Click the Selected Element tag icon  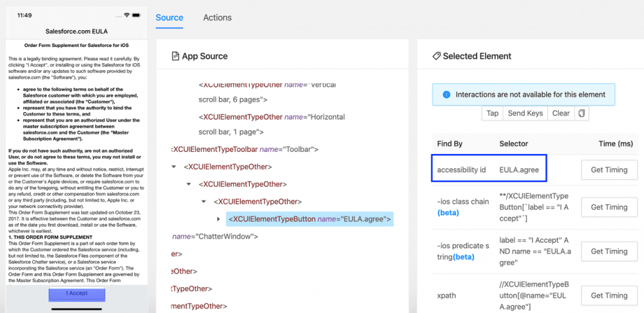(436, 57)
